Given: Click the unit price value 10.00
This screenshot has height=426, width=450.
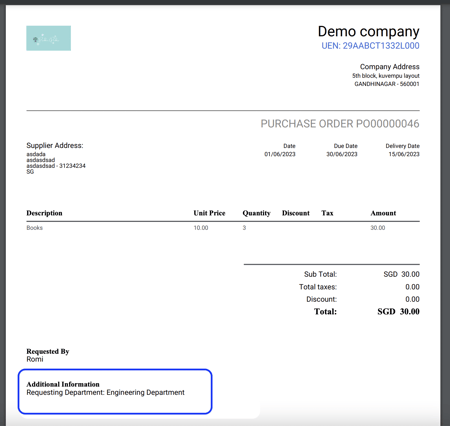Looking at the screenshot, I should [x=201, y=228].
